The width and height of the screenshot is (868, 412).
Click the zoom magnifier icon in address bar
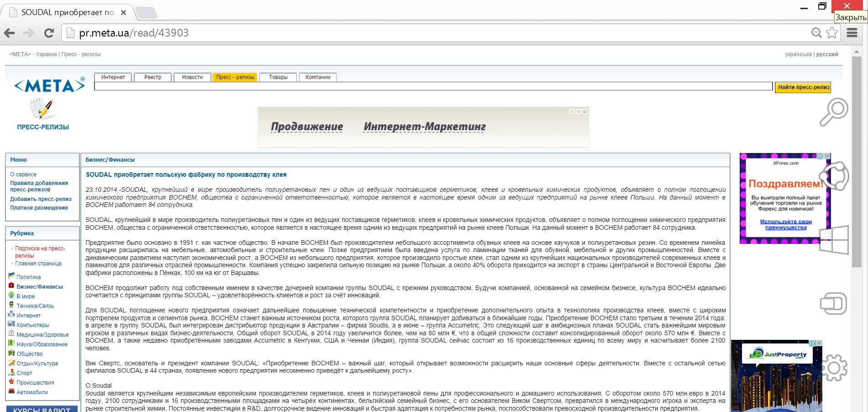[816, 33]
